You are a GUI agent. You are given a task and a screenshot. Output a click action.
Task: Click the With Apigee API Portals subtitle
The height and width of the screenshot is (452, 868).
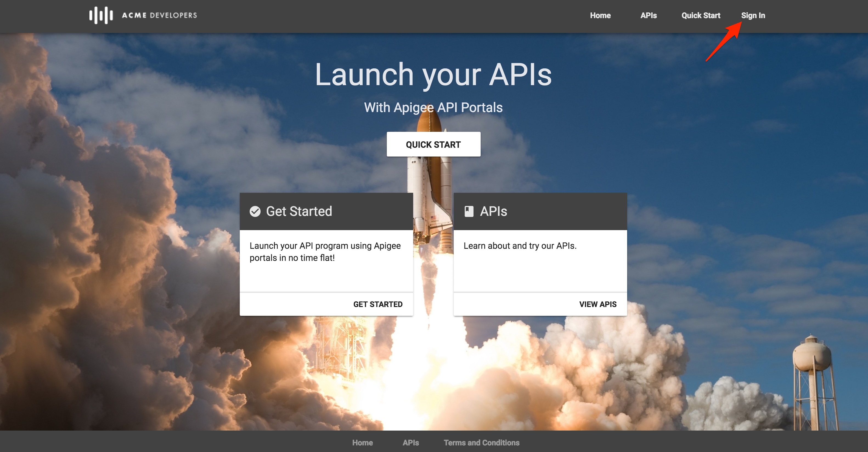click(x=433, y=108)
